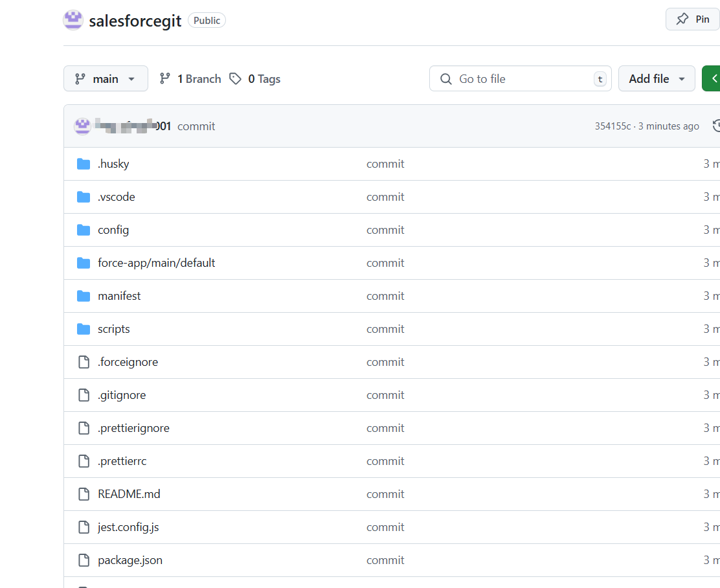Image resolution: width=720 pixels, height=588 pixels.
Task: Click the folder icon for manifest
Action: tap(83, 296)
